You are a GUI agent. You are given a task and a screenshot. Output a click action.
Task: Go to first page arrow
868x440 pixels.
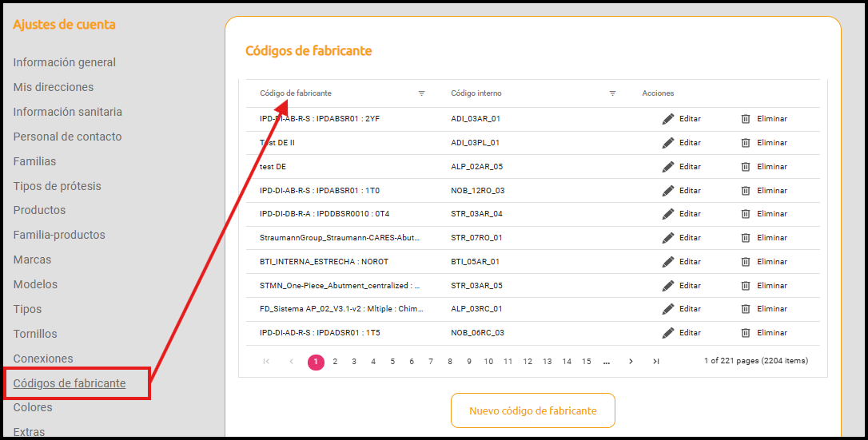pyautogui.click(x=266, y=362)
